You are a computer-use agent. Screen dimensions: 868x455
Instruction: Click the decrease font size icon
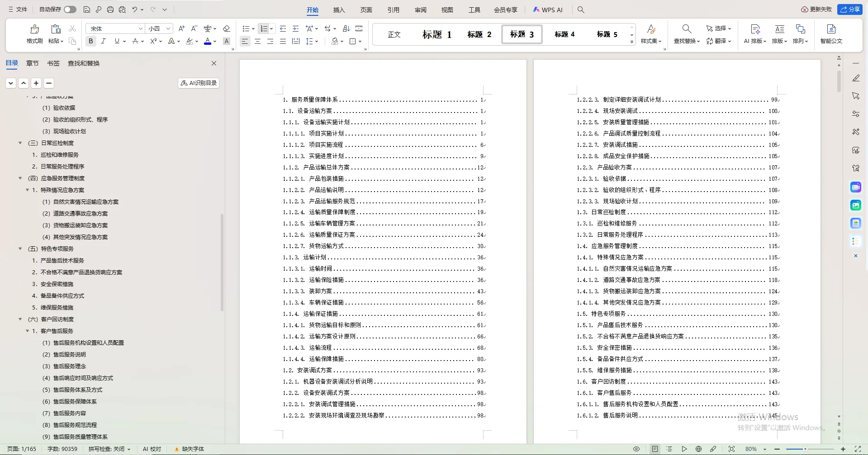194,28
